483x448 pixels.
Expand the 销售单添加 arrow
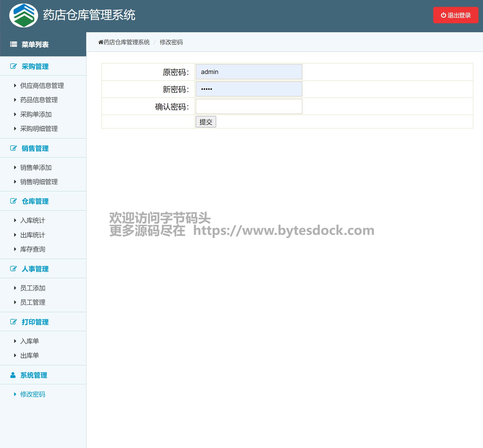[15, 168]
